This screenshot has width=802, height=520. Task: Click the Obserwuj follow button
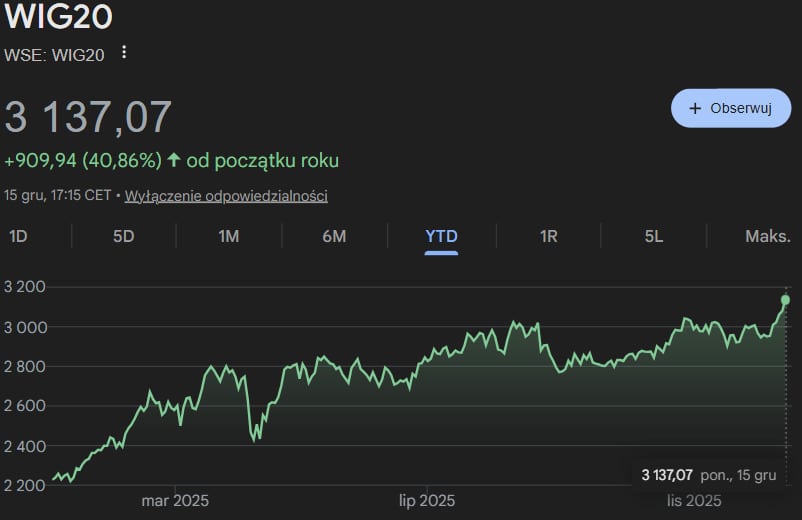pyautogui.click(x=730, y=108)
